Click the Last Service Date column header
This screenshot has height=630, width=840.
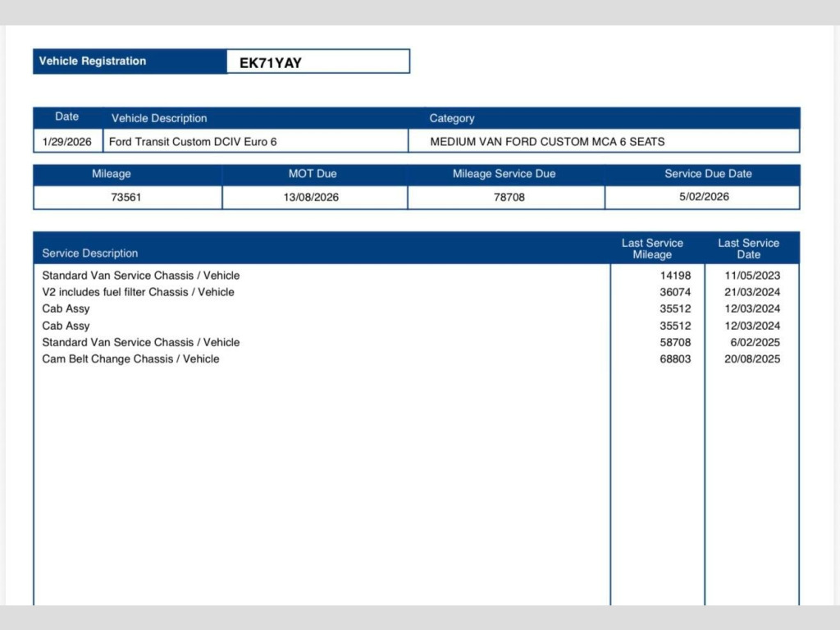pyautogui.click(x=748, y=249)
